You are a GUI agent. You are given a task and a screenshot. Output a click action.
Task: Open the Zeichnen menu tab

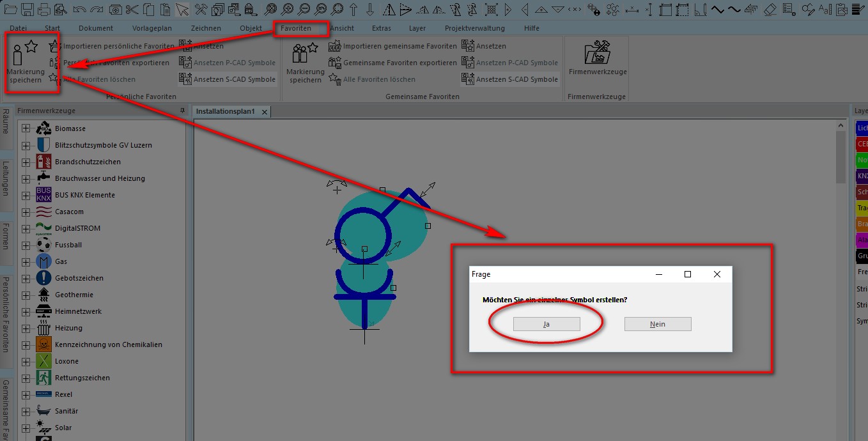click(206, 28)
